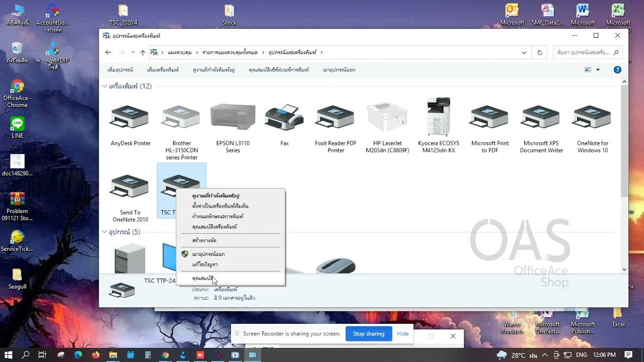Click 'แผงควบคุม' breadcrumb segment

(x=180, y=52)
